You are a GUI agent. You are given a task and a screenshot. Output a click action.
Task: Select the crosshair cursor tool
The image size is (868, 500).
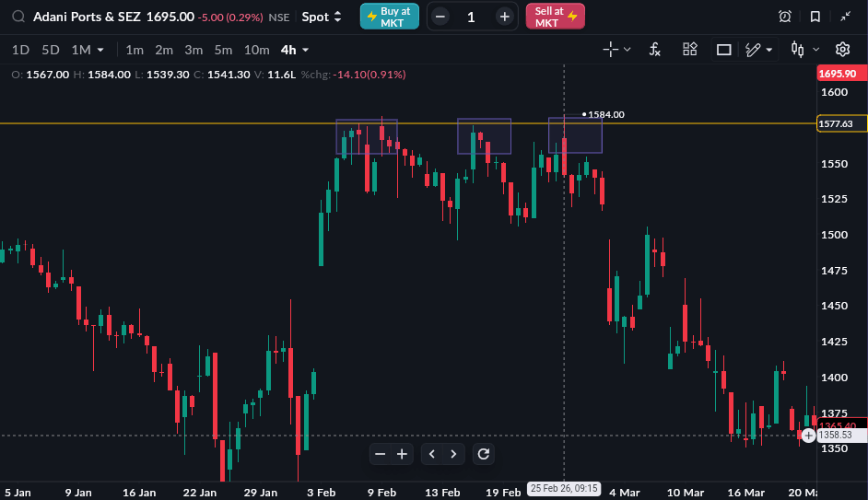tap(611, 49)
